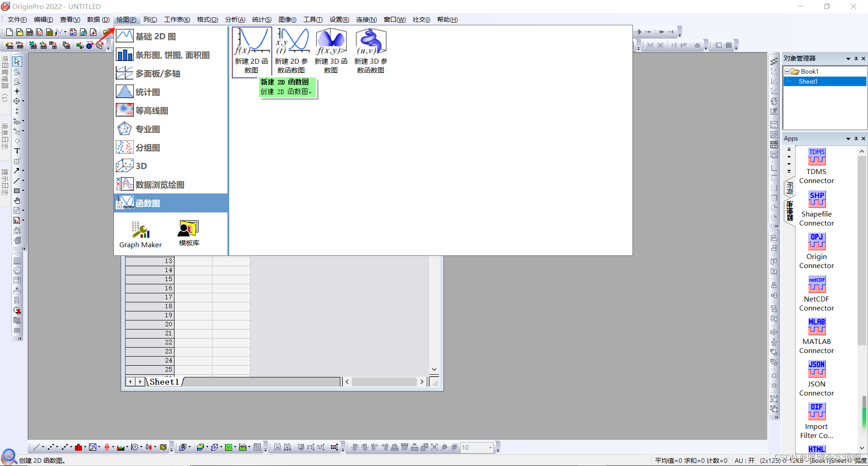This screenshot has width=868, height=466.
Task: Select the Zoom In tool
Action: [17, 71]
